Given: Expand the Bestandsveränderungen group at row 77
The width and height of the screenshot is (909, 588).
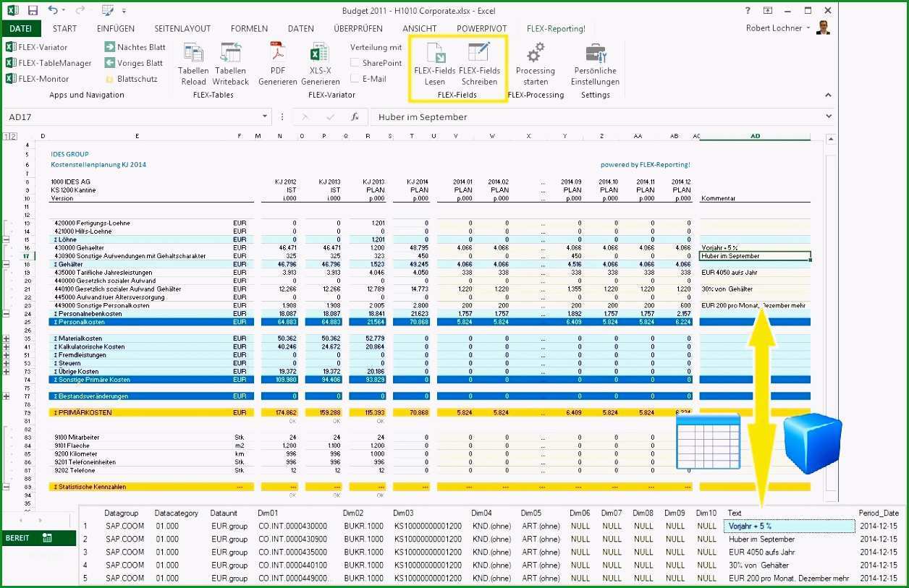Looking at the screenshot, I should click(7, 396).
